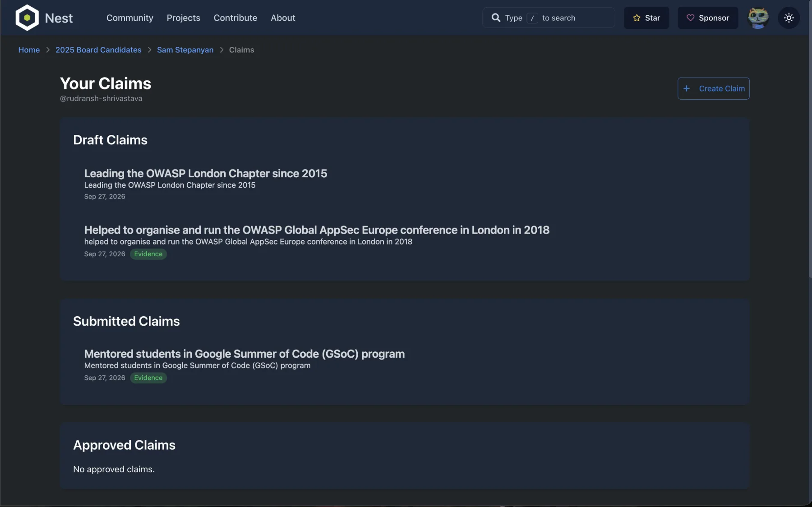Click the date under London Chapter claim

click(105, 197)
